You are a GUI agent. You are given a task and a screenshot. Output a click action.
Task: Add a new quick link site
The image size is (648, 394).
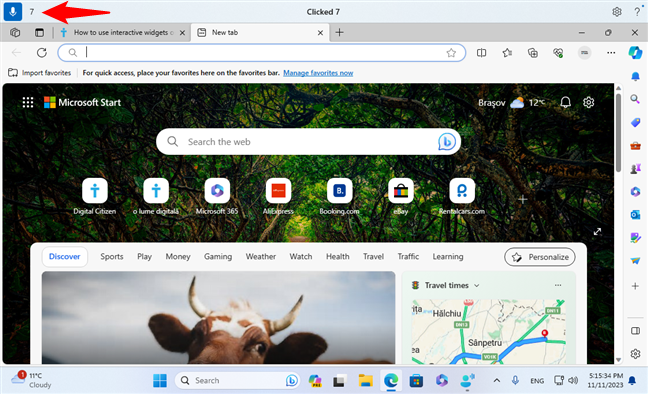pos(522,199)
